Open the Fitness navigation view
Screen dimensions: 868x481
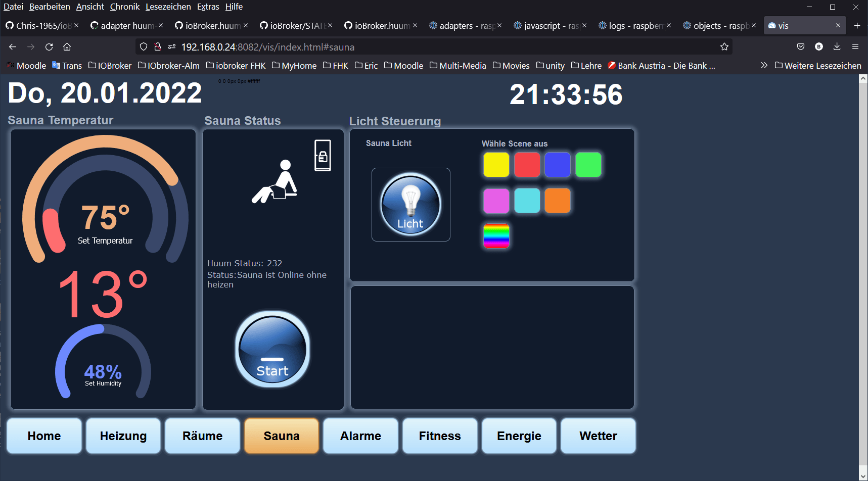point(440,436)
